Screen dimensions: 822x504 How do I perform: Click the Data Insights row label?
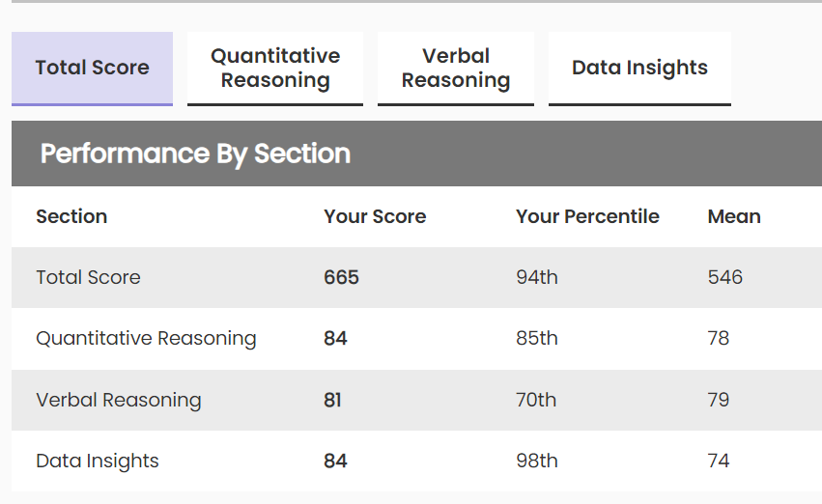click(x=97, y=461)
